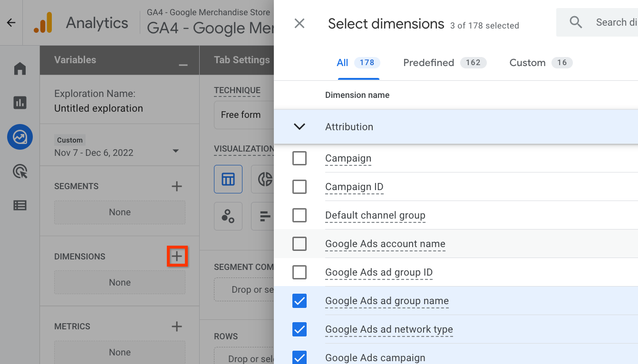The width and height of the screenshot is (638, 364).
Task: Click the Segments None placeholder
Action: [120, 212]
